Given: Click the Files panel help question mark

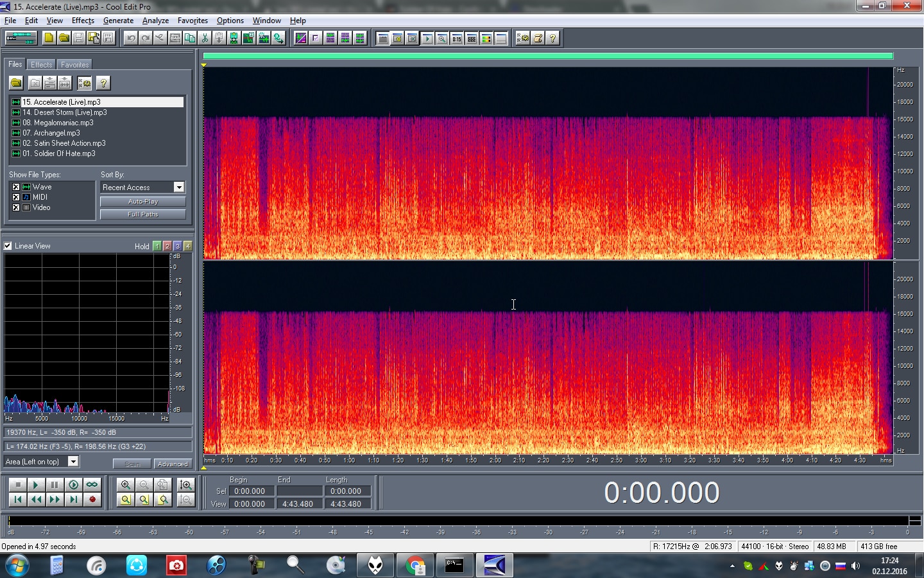Looking at the screenshot, I should point(103,83).
